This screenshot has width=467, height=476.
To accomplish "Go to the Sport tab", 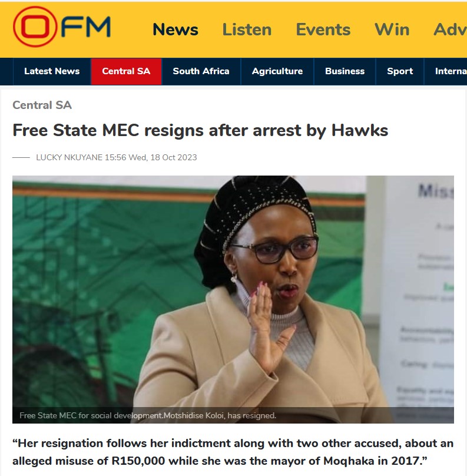I will click(x=400, y=71).
